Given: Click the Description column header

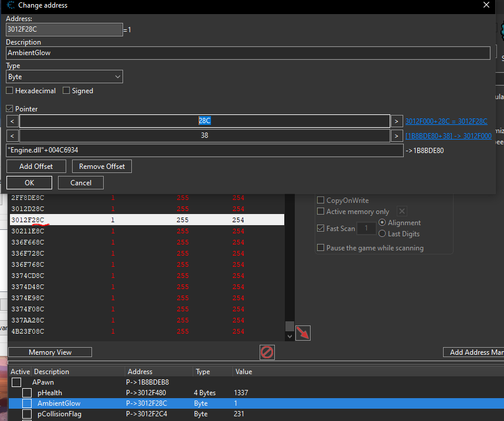Looking at the screenshot, I should (78, 372).
